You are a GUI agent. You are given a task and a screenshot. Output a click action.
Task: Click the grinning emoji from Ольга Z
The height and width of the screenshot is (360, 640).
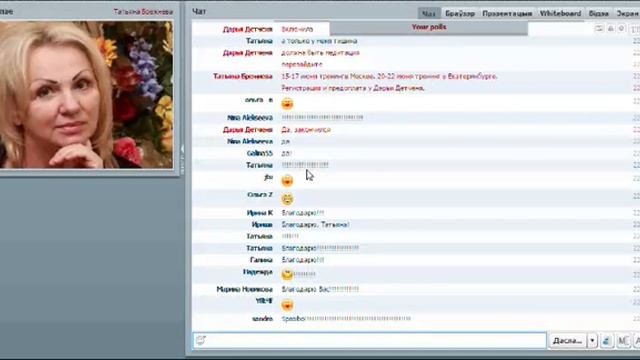click(x=287, y=199)
